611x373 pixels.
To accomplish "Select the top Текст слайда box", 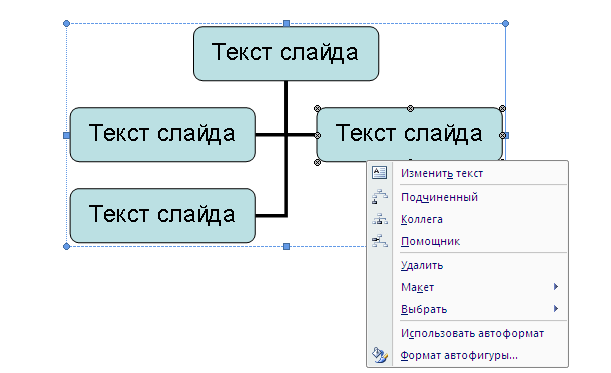I will pyautogui.click(x=286, y=54).
